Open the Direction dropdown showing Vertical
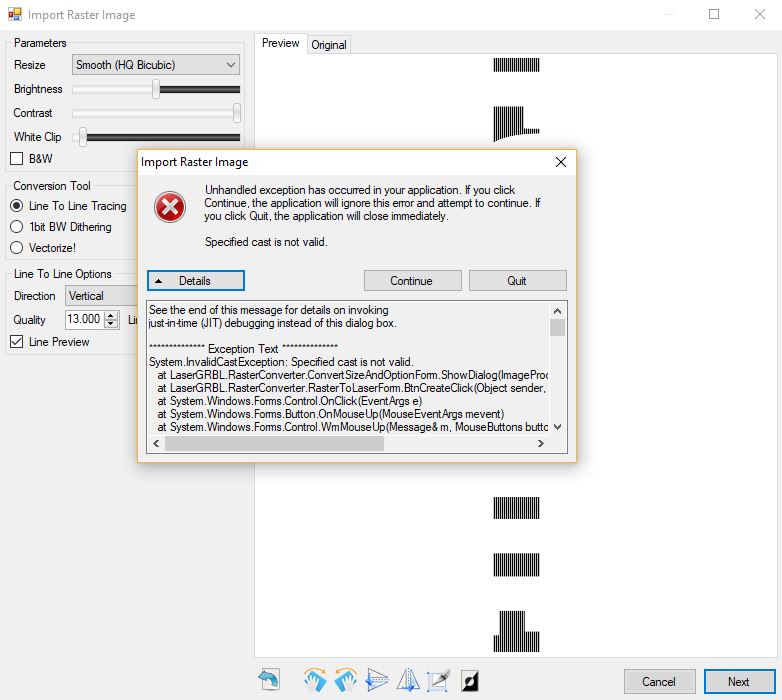 pyautogui.click(x=101, y=296)
